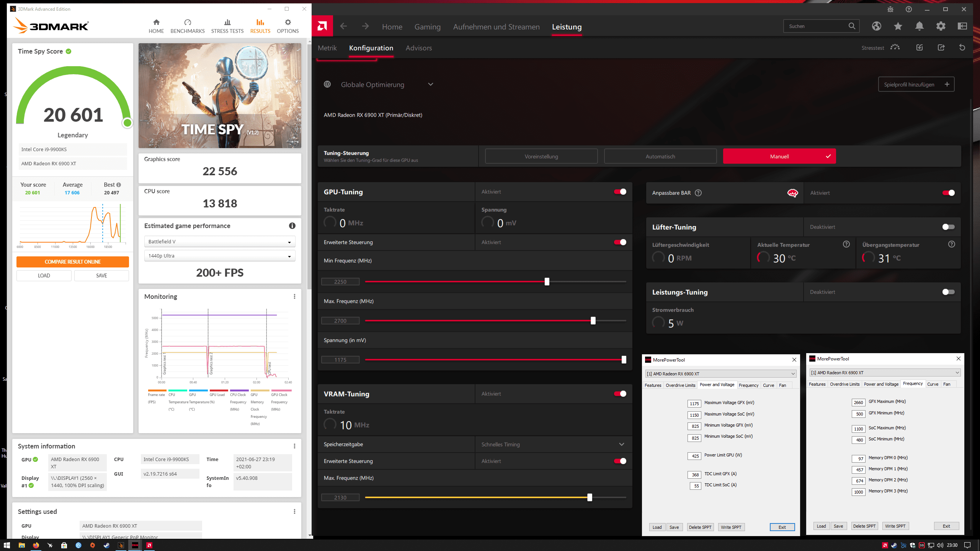Toggle GPU-Tuning switch
Screen dimensions: 980x551
pos(620,192)
